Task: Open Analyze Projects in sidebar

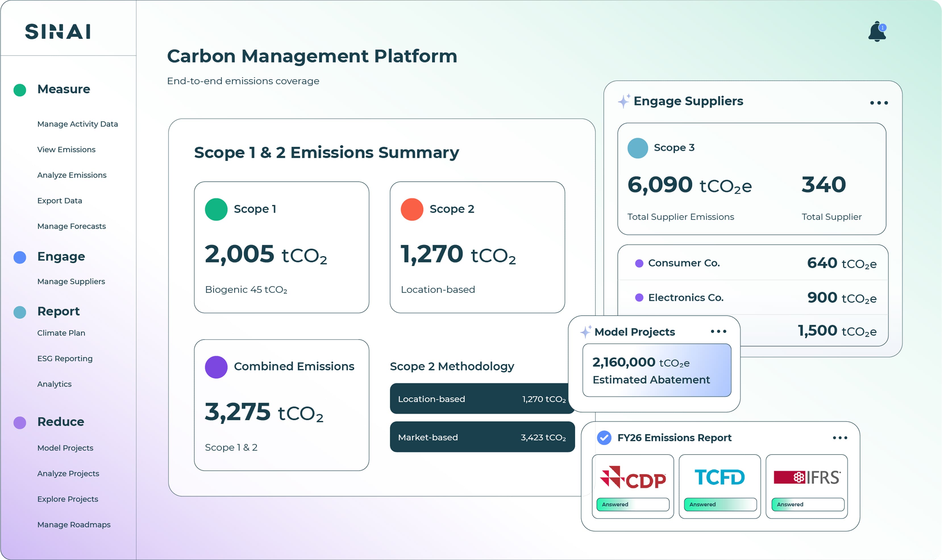Action: (x=68, y=474)
